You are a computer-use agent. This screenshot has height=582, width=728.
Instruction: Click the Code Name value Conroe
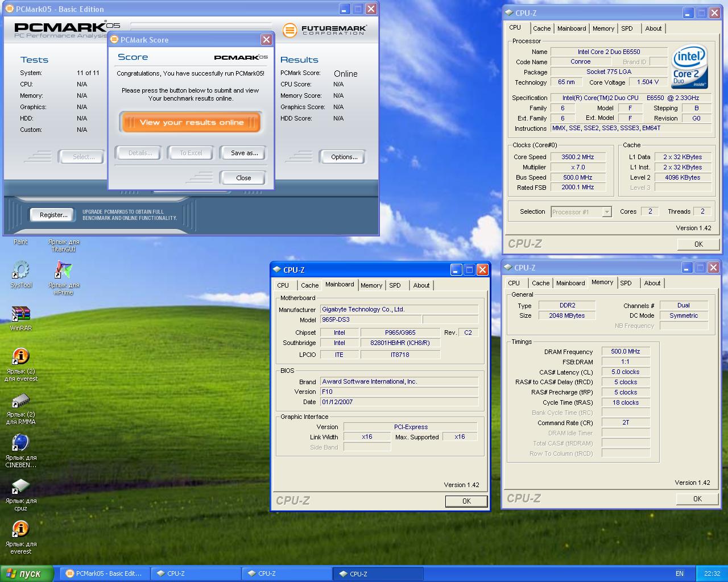[580, 62]
